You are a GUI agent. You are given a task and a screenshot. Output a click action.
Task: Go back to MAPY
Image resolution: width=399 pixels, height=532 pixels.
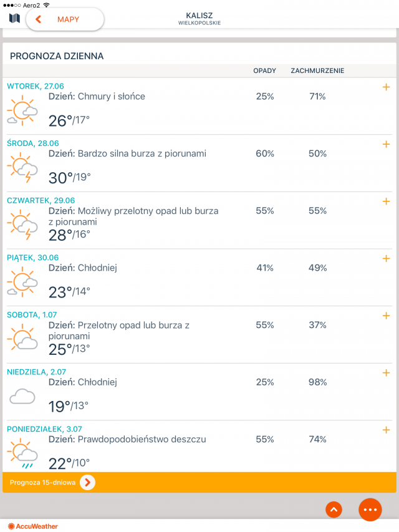pyautogui.click(x=68, y=19)
